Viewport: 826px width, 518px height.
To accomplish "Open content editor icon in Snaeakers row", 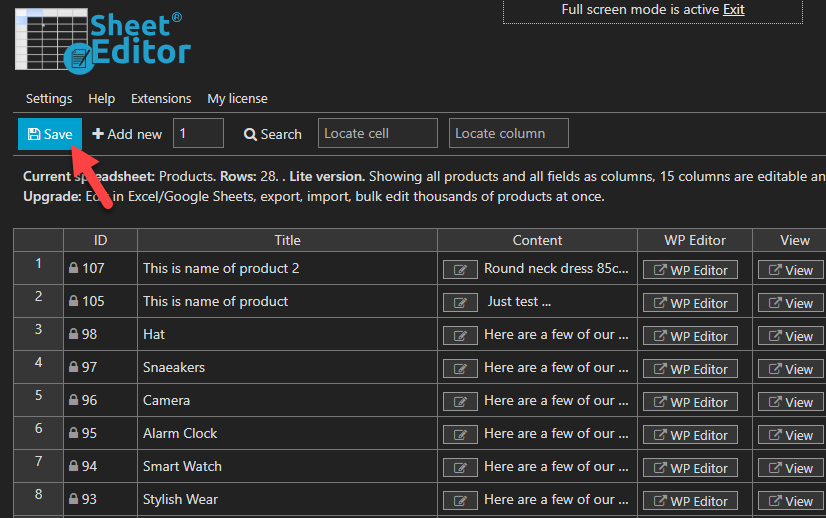I will (x=460, y=369).
